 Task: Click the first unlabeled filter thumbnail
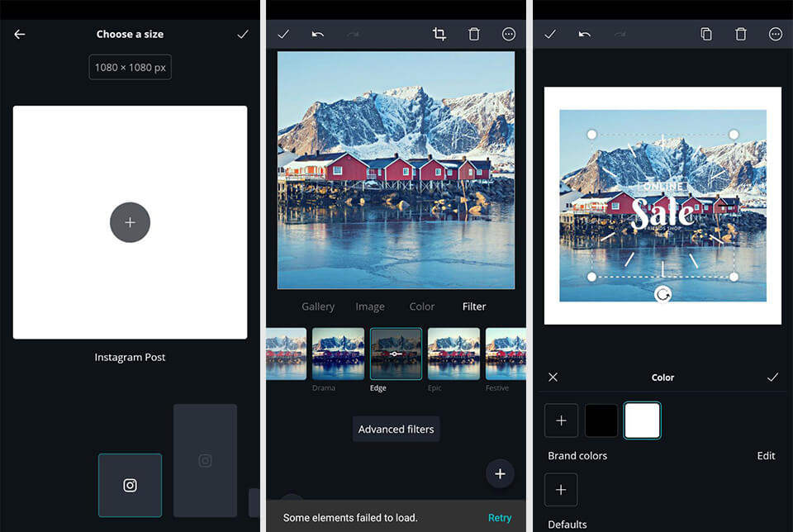pos(287,354)
